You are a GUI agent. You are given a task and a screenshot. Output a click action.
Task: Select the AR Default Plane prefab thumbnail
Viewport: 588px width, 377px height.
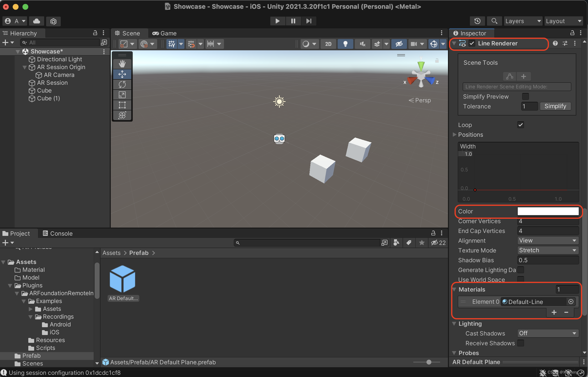(122, 278)
